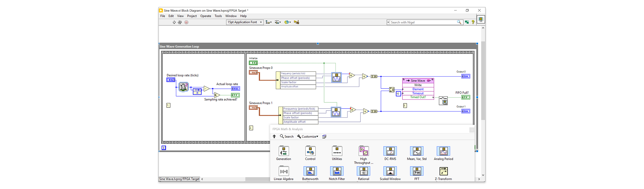Click the green icon beside the search box
The image size is (644, 189).
pos(467,22)
